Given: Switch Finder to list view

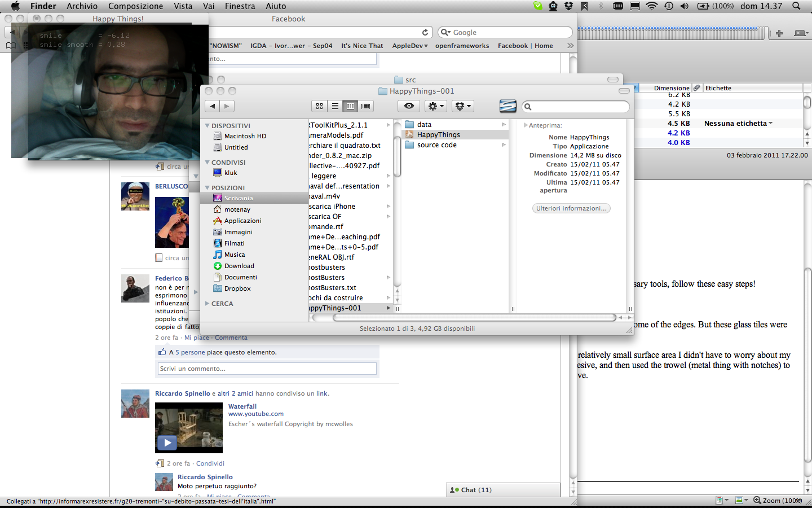Looking at the screenshot, I should point(335,106).
